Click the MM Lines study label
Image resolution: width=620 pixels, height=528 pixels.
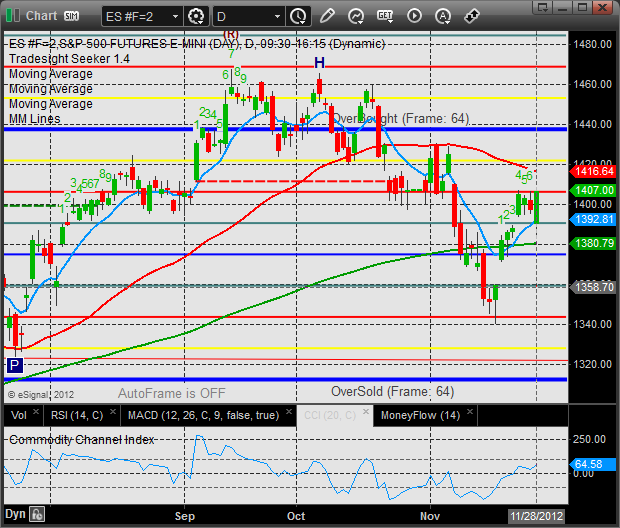pyautogui.click(x=35, y=119)
